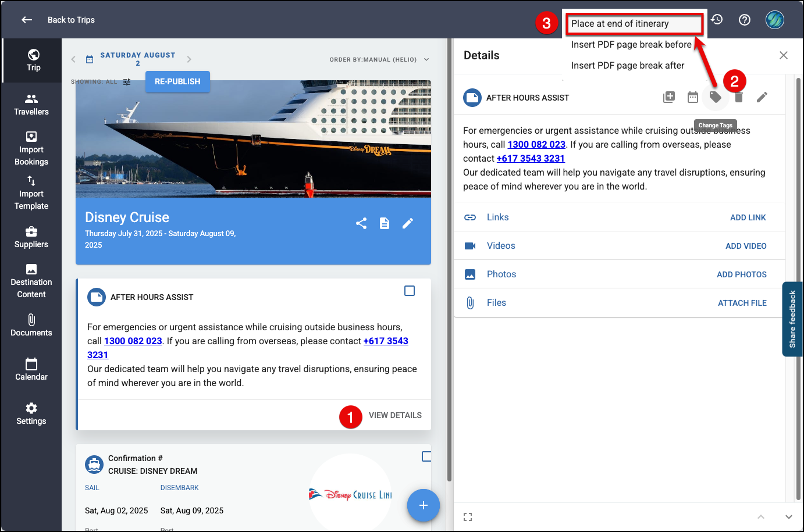Open Calendar in the sidebar
Screen dimensions: 804x532
(x=31, y=370)
